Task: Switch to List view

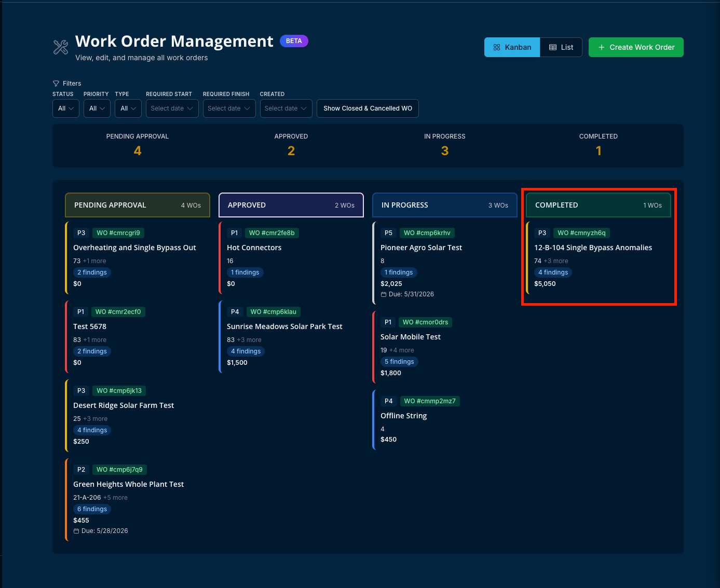Action: (561, 47)
